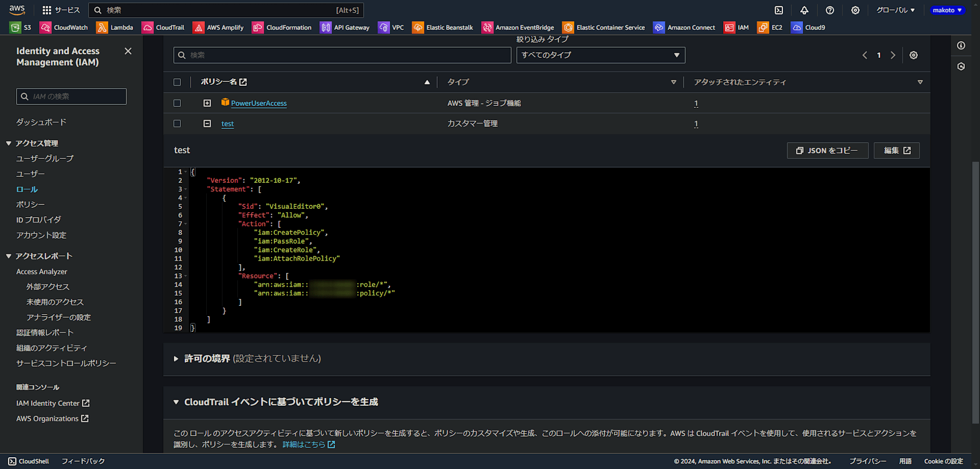The width and height of the screenshot is (980, 469).
Task: Go to ID プロバイダ in sidebar
Action: tap(39, 220)
